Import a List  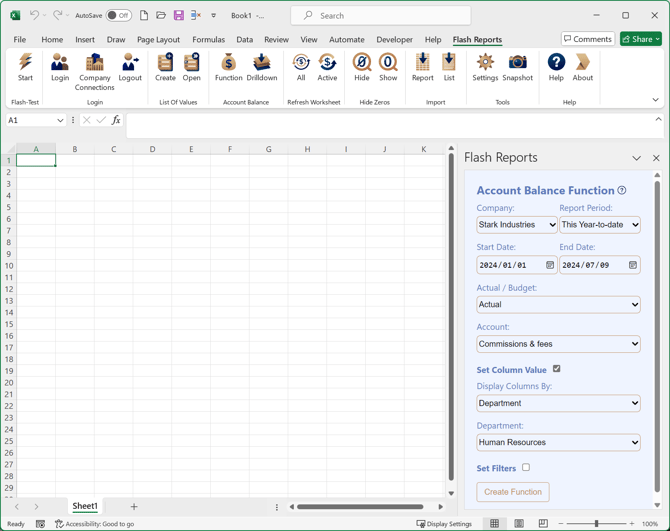[x=449, y=67]
